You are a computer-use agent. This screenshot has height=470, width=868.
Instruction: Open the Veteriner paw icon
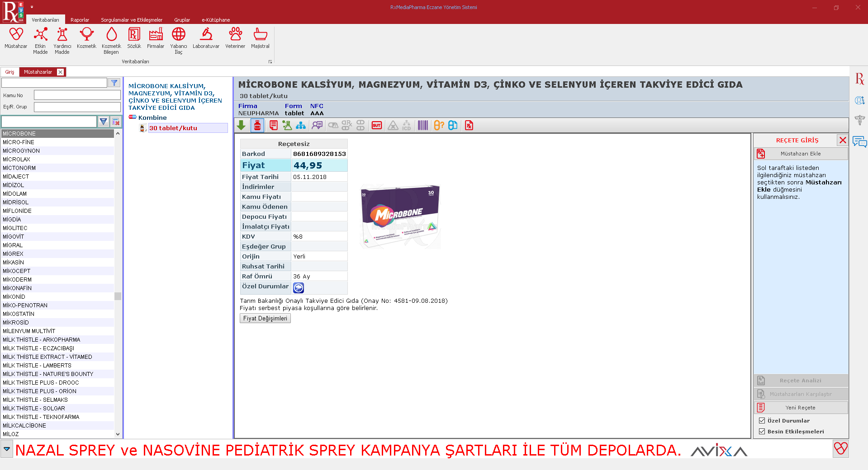tap(235, 38)
